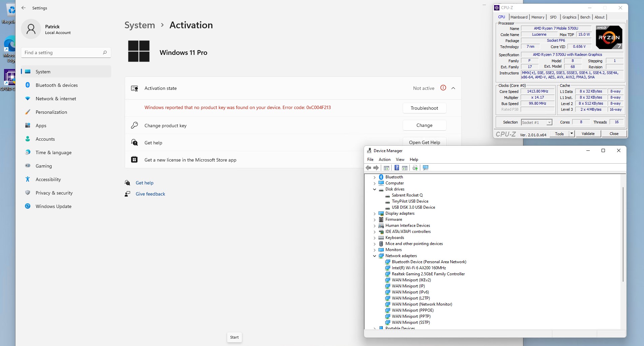Screen dimensions: 644x346
Task: Select Realtek Gaming 2.5GbE Family Controller
Action: (x=428, y=274)
